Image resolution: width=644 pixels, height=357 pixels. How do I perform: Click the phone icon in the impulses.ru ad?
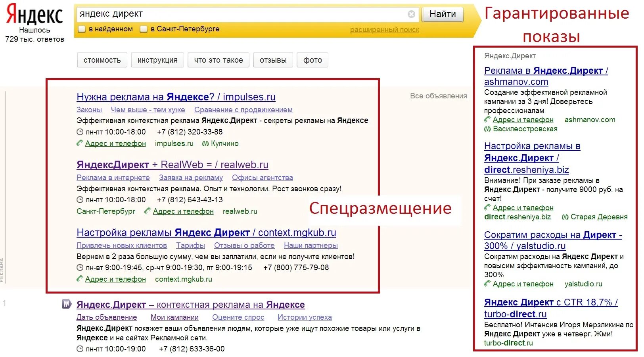pyautogui.click(x=80, y=143)
